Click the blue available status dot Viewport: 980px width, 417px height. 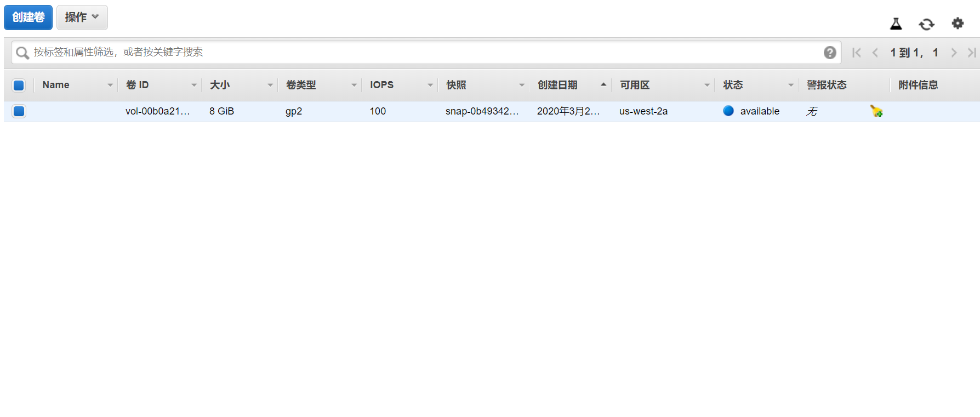tap(728, 111)
